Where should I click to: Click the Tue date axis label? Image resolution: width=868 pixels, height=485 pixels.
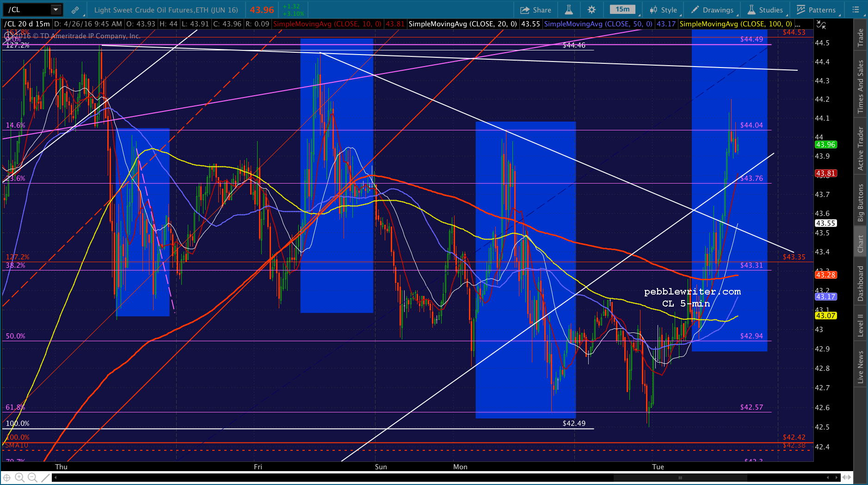[x=658, y=467]
